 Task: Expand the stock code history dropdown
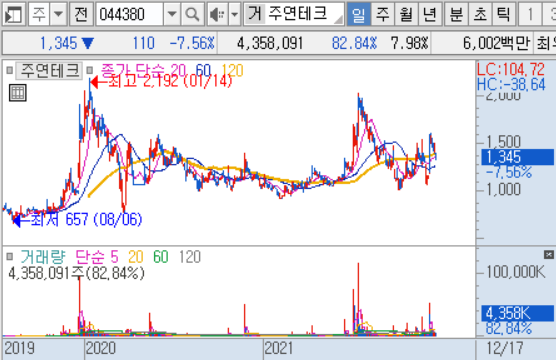172,14
